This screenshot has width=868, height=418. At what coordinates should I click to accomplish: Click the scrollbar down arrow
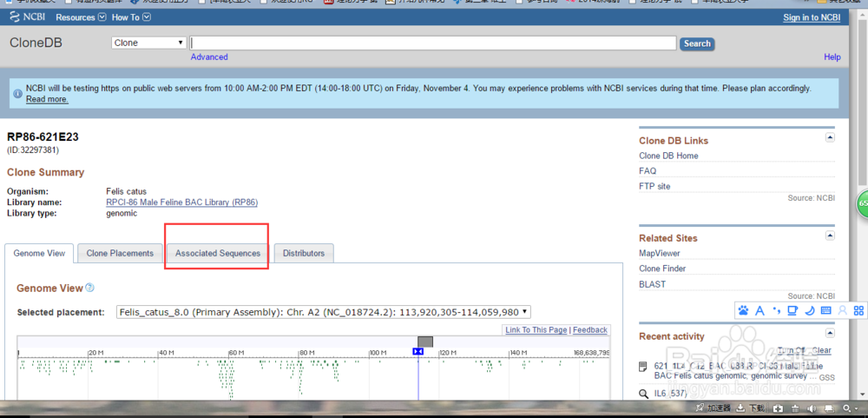pyautogui.click(x=863, y=395)
